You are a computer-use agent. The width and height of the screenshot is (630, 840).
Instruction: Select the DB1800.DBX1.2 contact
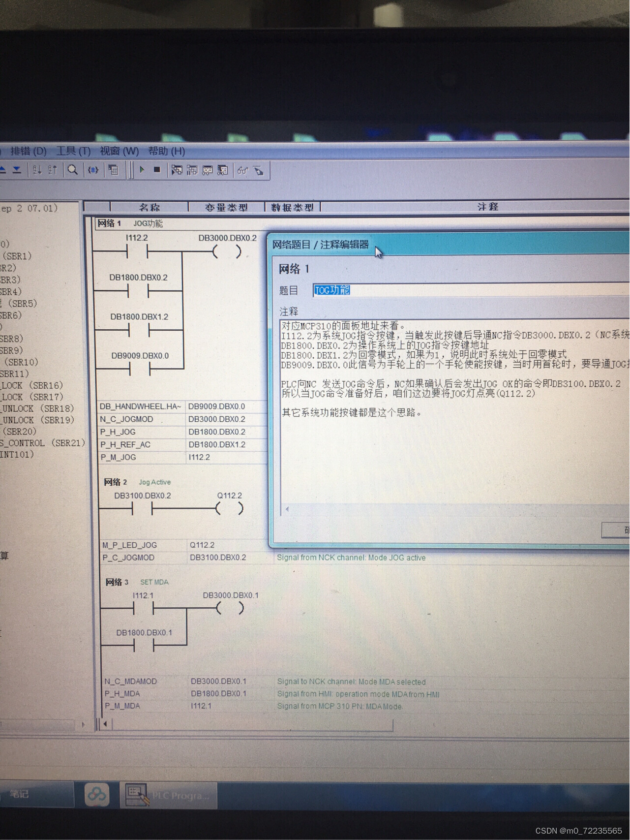pos(139,330)
